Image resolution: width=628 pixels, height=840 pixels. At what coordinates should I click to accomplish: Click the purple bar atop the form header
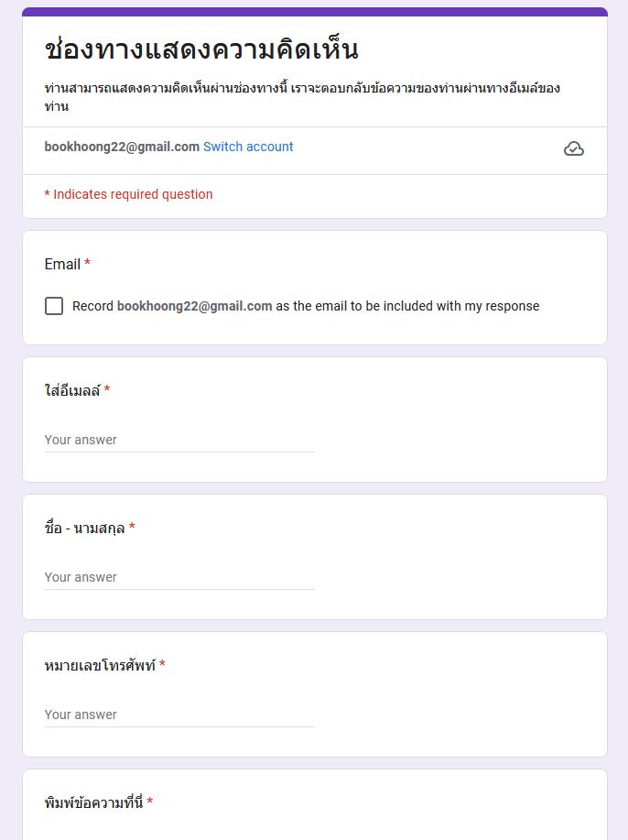coord(314,12)
